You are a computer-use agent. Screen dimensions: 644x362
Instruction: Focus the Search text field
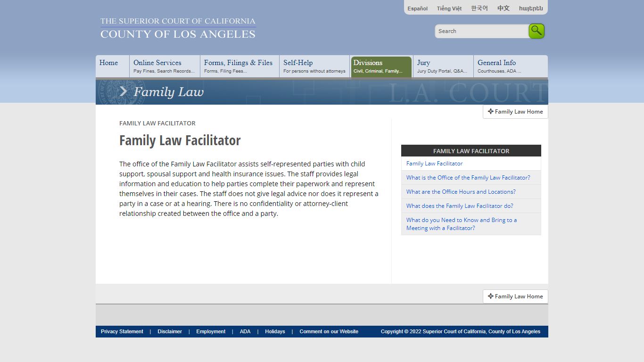(481, 31)
